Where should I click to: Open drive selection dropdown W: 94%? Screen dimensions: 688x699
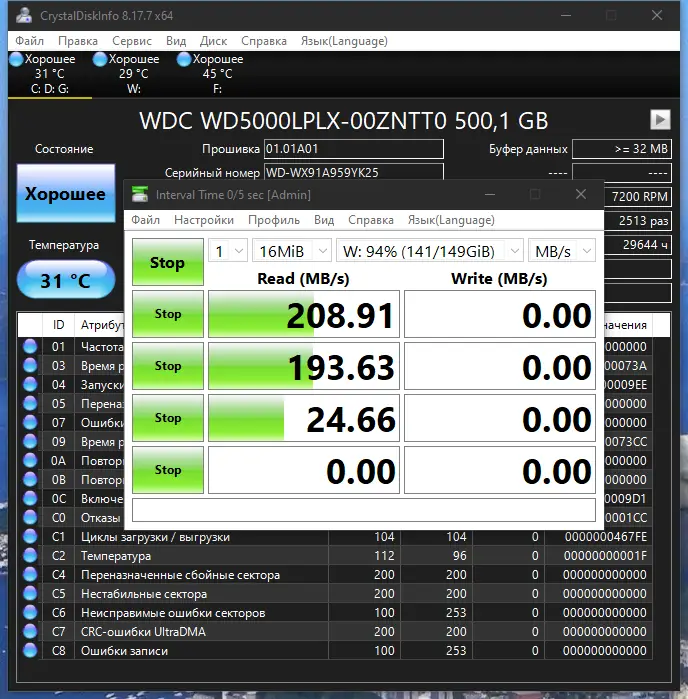430,251
